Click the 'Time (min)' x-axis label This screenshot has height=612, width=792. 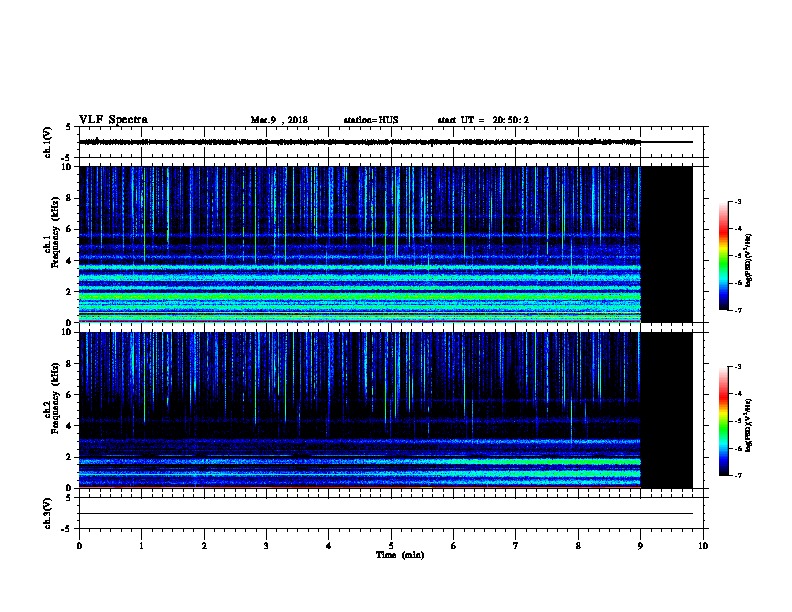click(x=400, y=555)
